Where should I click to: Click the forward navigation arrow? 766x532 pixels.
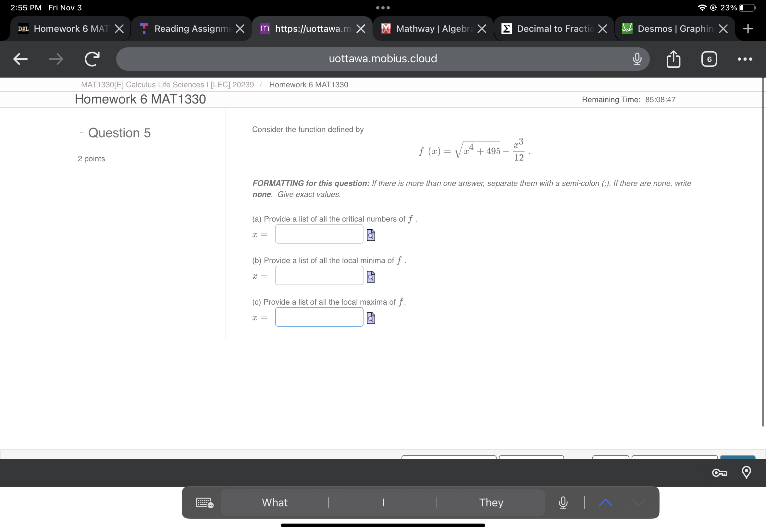click(x=56, y=59)
